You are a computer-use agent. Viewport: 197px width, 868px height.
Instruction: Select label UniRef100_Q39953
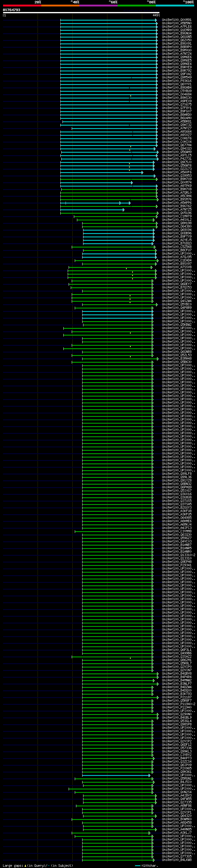pos(176,176)
